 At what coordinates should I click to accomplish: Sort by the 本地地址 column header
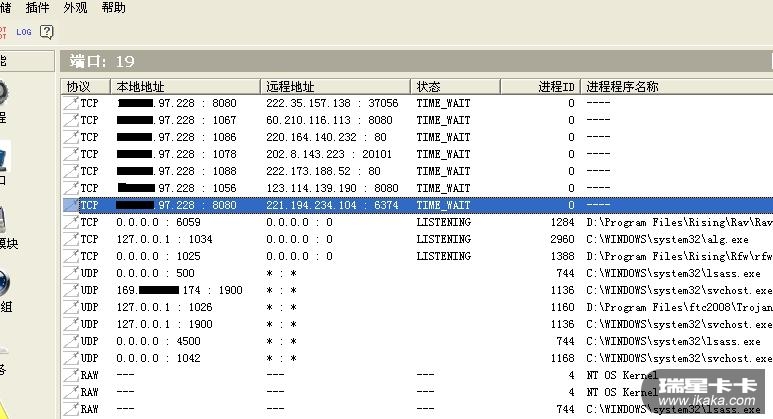pos(185,87)
